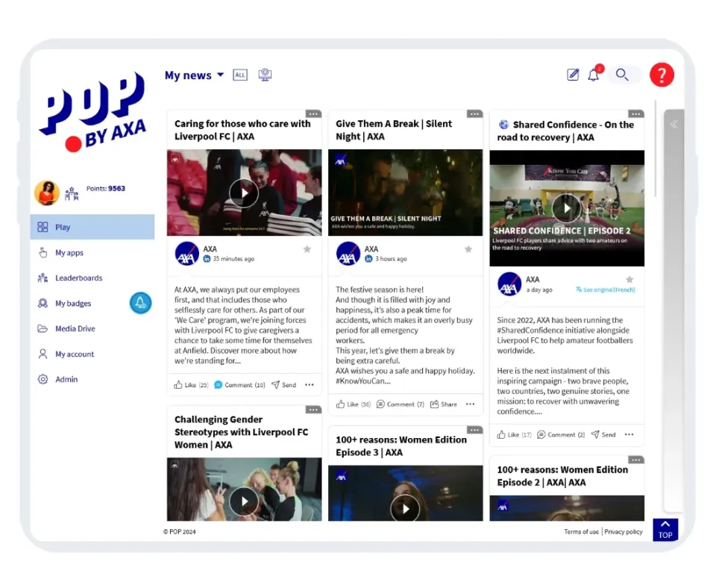The height and width of the screenshot is (588, 716).
Task: Star the Shared Confidence post
Action: [629, 279]
